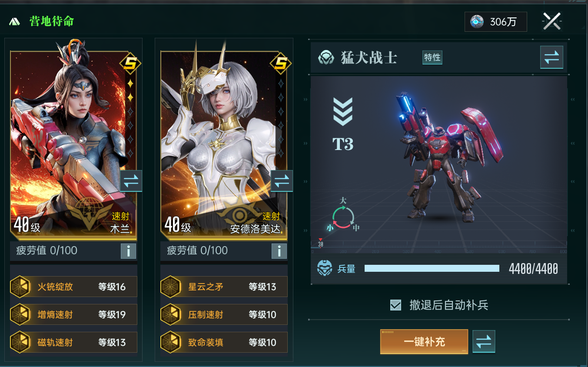Click 一键补充 refill button
The width and height of the screenshot is (588, 367).
(424, 342)
